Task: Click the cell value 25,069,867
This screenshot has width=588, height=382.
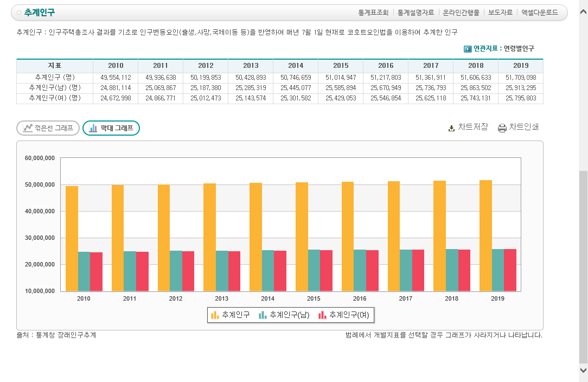Action: pyautogui.click(x=161, y=88)
